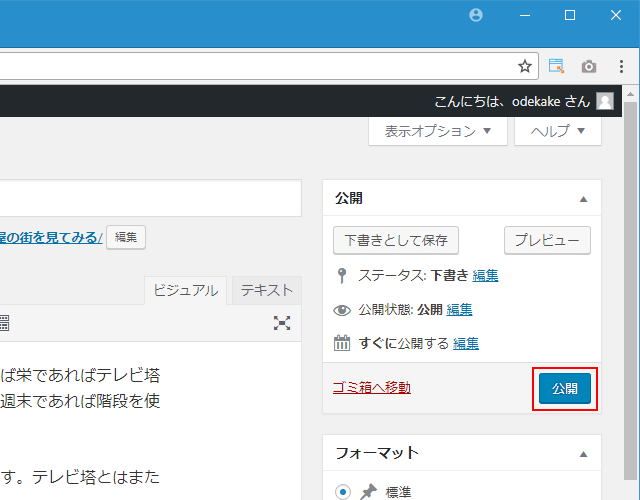Image resolution: width=640 pixels, height=500 pixels.
Task: Click the odekake user avatar icon
Action: (x=605, y=101)
